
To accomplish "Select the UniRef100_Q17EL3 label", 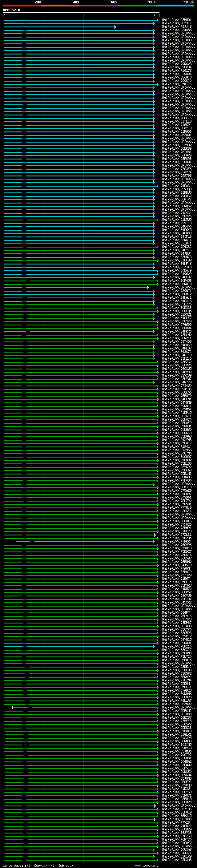I will (176, 122).
